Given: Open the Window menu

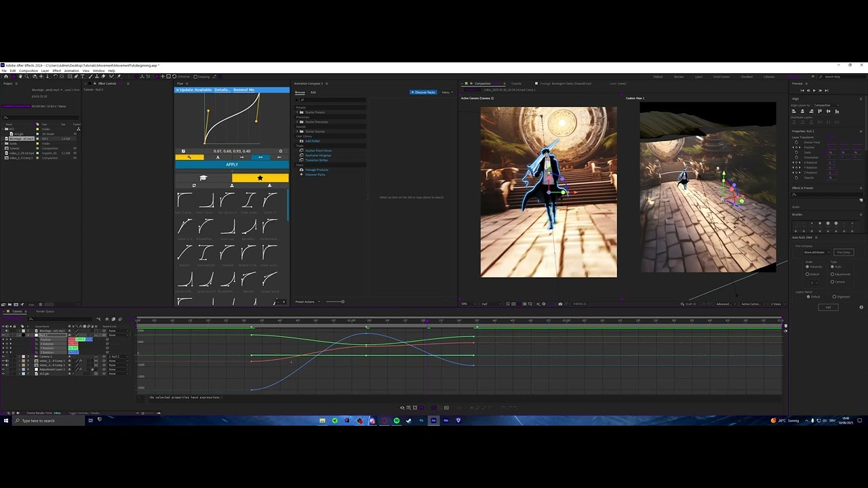Looking at the screenshot, I should click(x=98, y=70).
